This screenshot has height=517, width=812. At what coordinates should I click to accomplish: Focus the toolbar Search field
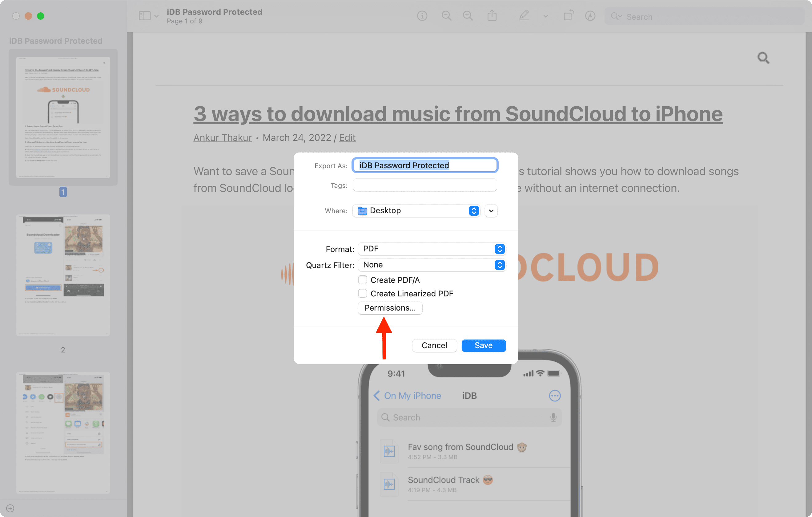[x=705, y=17]
